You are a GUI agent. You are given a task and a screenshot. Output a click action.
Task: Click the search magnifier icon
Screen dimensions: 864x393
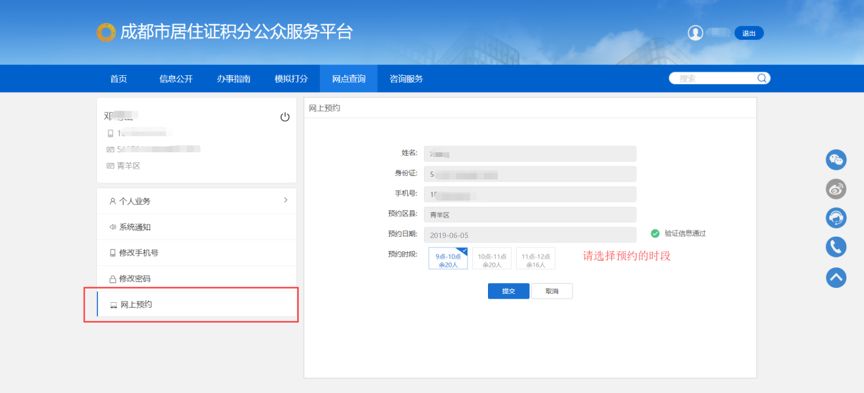click(x=762, y=78)
